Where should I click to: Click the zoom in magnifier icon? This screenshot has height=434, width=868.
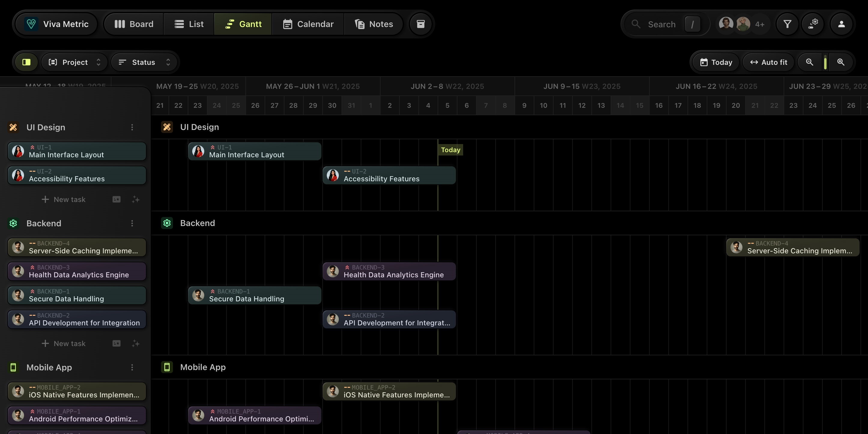point(840,62)
